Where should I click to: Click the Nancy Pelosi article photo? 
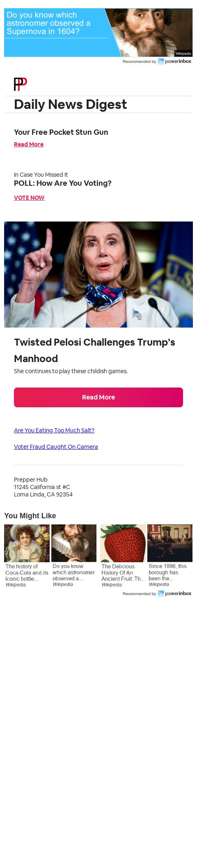tap(98, 275)
